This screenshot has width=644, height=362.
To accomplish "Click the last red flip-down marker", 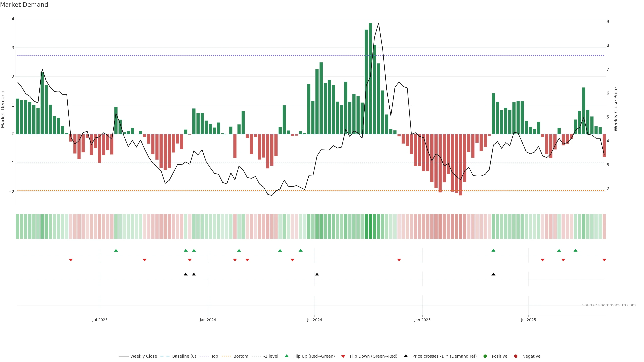I will [604, 260].
